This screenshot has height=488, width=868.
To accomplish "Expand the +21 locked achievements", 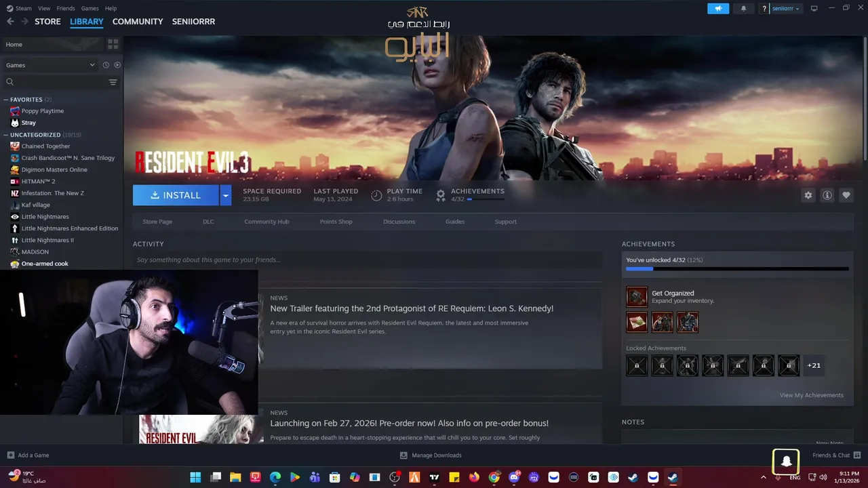I will tap(814, 365).
